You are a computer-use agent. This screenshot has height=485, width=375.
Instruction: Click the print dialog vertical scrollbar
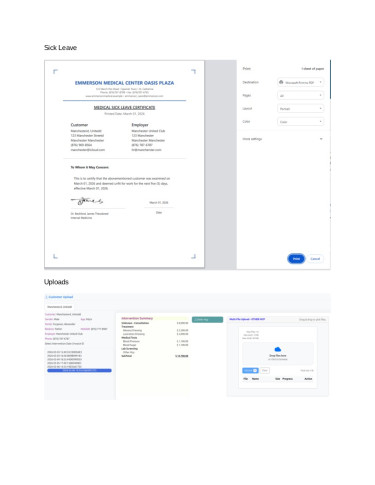[x=330, y=79]
